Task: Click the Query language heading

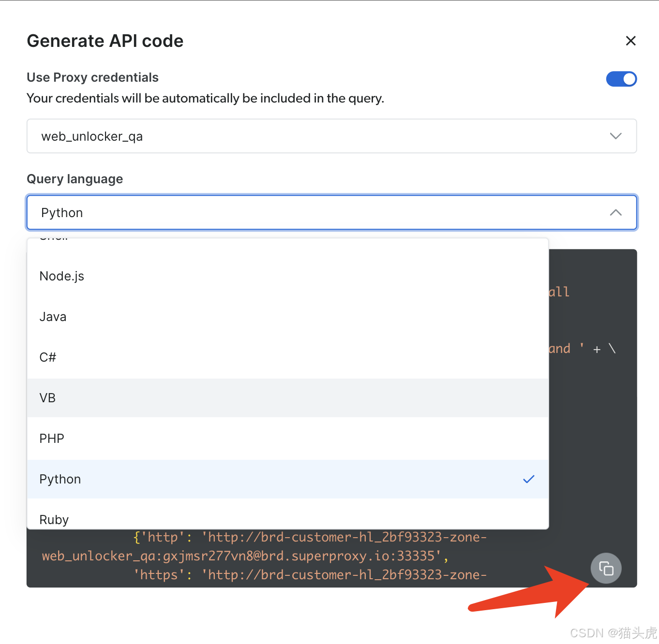Action: [x=75, y=179]
